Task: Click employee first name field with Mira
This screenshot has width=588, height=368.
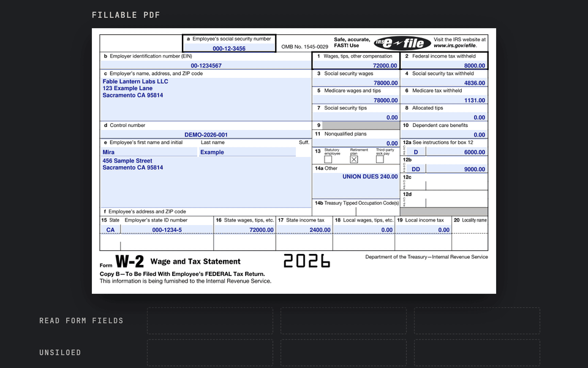Action: 149,151
